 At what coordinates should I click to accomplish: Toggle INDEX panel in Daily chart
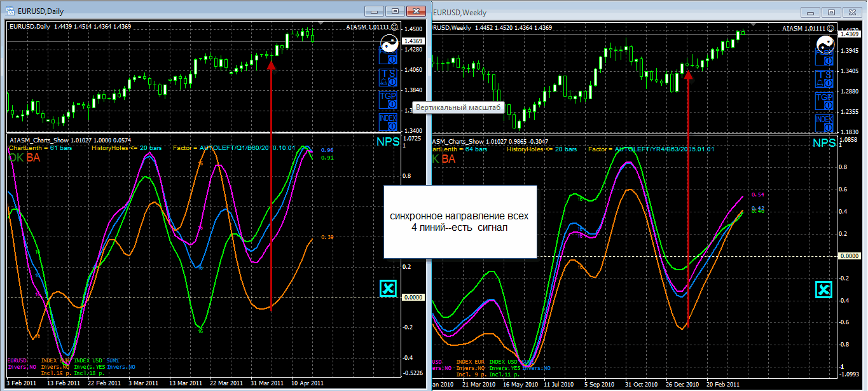388,123
